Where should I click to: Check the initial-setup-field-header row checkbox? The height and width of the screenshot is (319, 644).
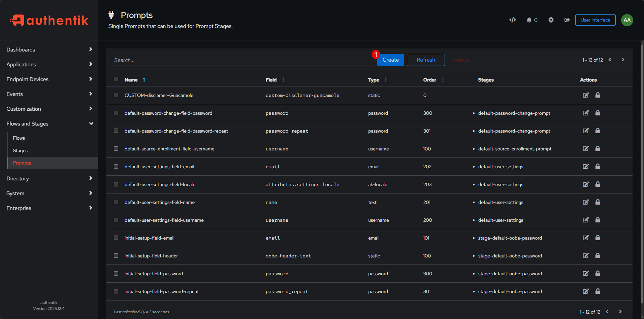coord(116,256)
